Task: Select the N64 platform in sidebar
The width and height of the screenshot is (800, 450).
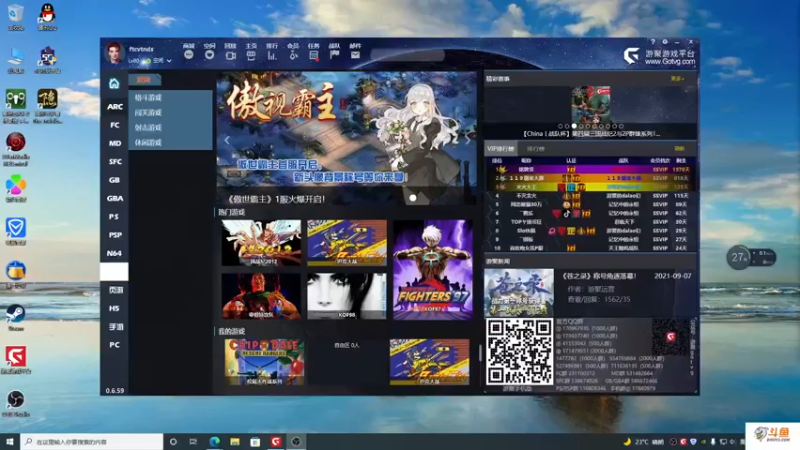Action: point(114,253)
